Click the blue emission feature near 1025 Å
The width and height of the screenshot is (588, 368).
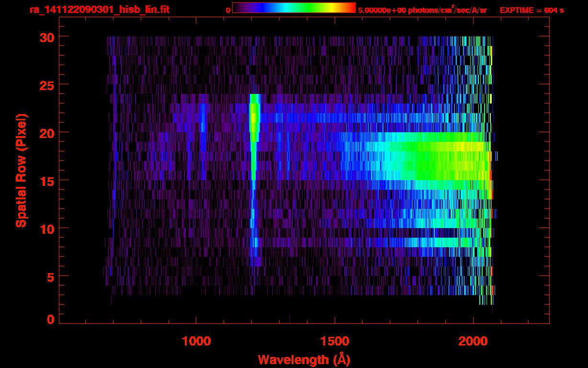tap(203, 137)
